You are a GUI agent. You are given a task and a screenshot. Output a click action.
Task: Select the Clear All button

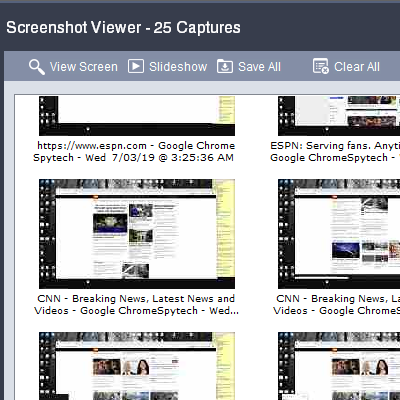(346, 67)
